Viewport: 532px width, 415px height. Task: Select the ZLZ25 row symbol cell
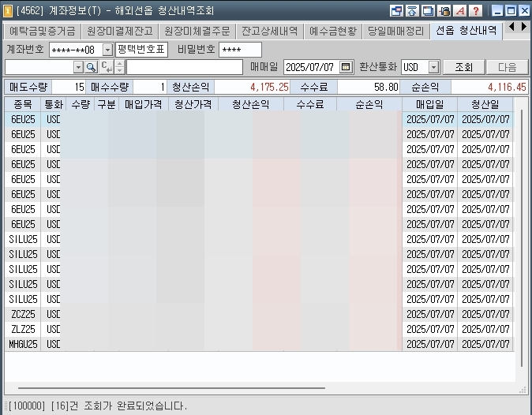pos(23,329)
